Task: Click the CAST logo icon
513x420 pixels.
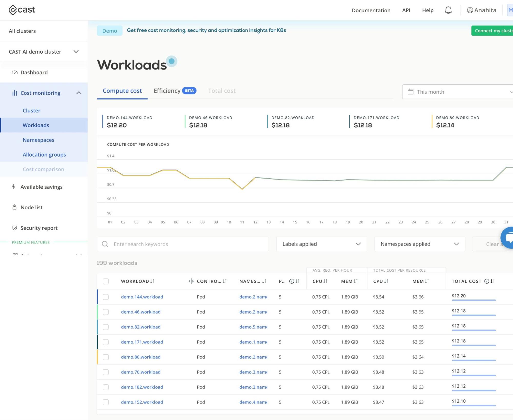Action: [x=13, y=10]
